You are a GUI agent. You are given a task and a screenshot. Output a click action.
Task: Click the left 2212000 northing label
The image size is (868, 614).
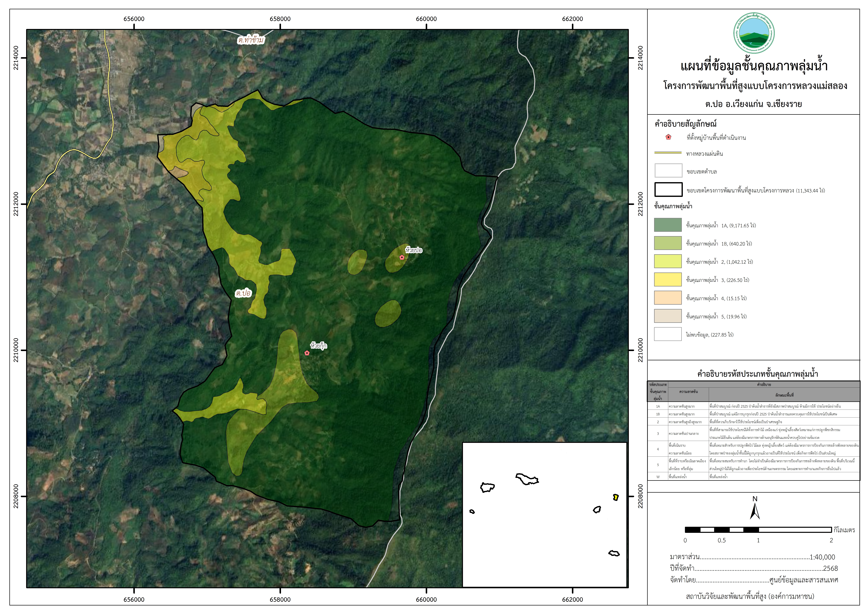[x=16, y=204]
